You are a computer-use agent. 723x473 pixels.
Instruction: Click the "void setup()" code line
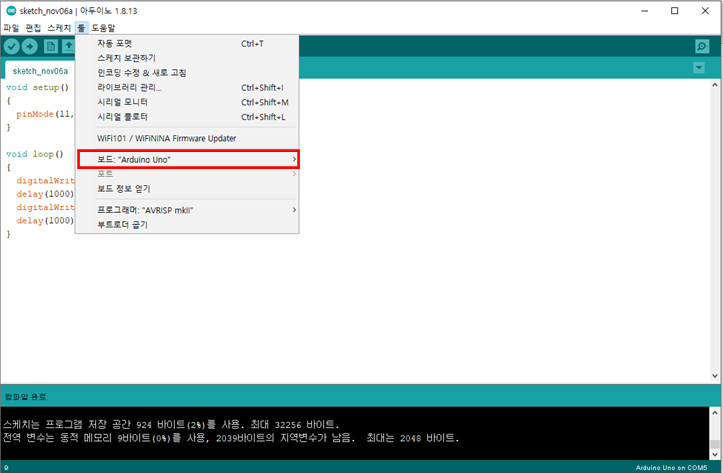(x=37, y=87)
